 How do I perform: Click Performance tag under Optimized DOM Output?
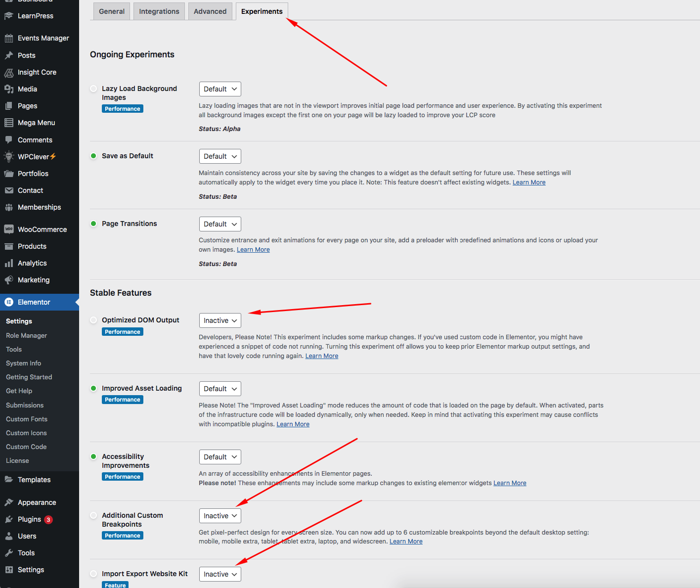point(123,332)
